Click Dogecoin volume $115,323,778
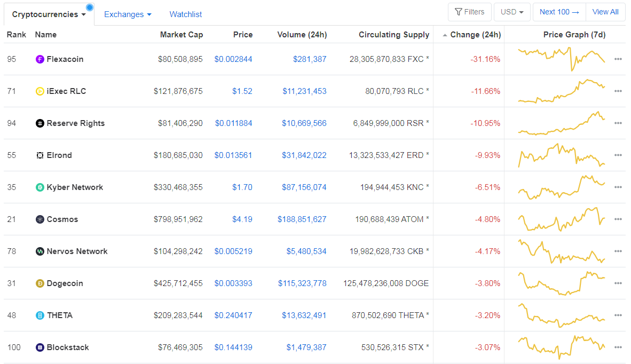Image resolution: width=631 pixels, height=364 pixels. pos(302,283)
